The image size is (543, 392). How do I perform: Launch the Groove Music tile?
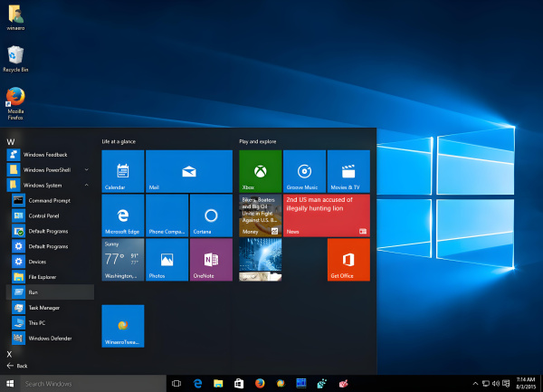pos(304,171)
